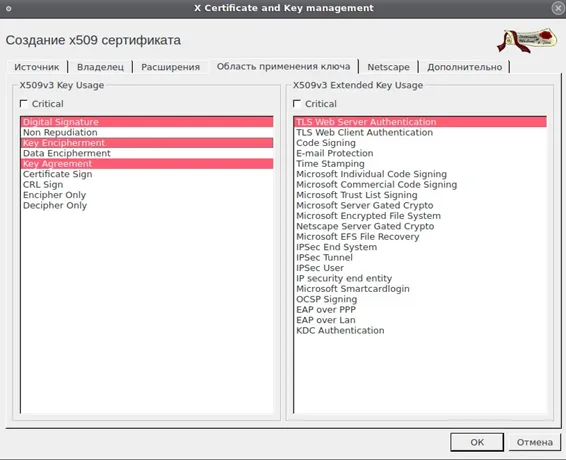Switch to the Дополнительно tab
This screenshot has width=566, height=460.
tap(465, 67)
